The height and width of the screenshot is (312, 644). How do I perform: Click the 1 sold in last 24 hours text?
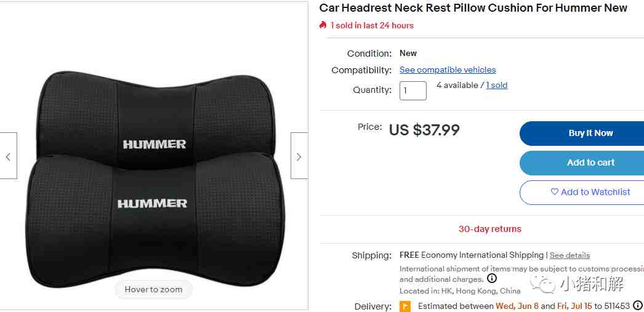(x=372, y=25)
